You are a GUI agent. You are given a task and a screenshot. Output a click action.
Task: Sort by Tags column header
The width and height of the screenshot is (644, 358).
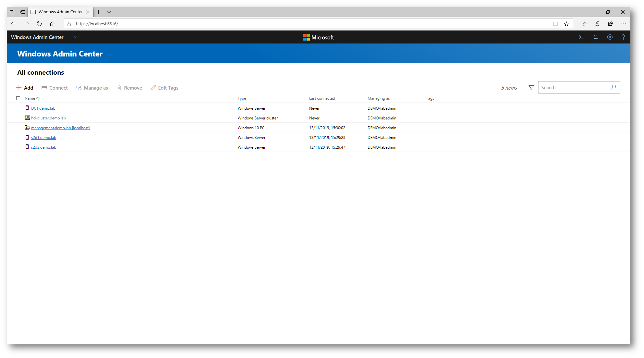[x=430, y=98]
